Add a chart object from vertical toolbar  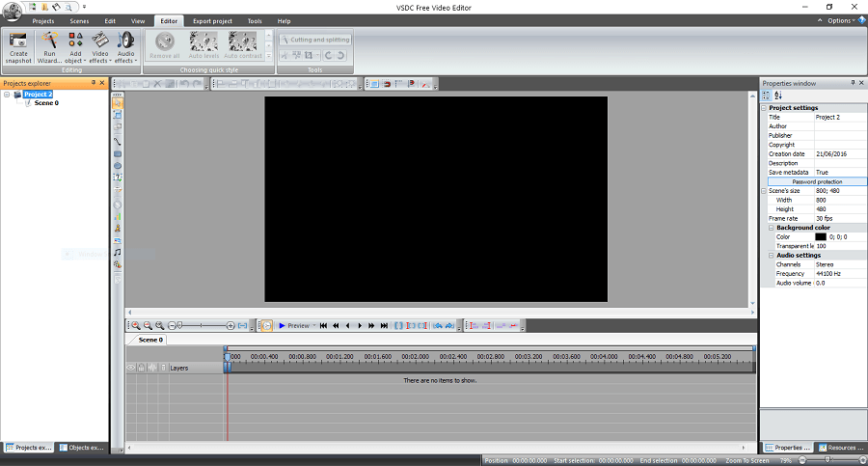coord(118,216)
